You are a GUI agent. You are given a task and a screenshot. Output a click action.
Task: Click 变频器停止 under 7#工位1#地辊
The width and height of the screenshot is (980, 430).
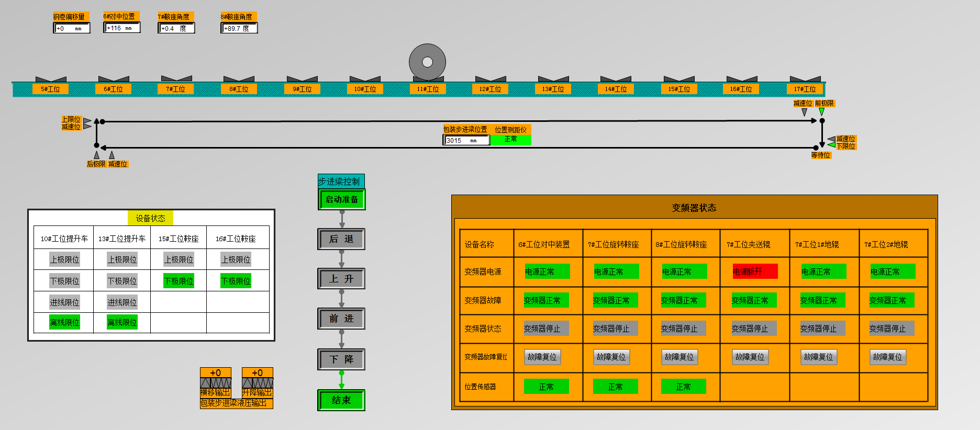pyautogui.click(x=823, y=329)
